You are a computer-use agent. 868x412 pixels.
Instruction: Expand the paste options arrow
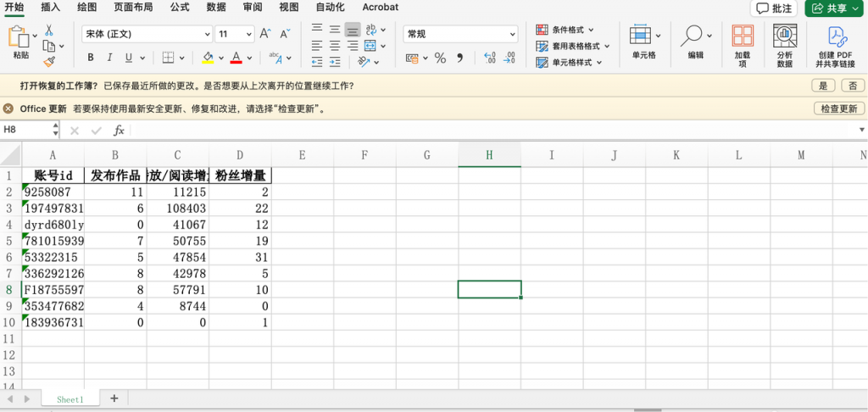(35, 36)
